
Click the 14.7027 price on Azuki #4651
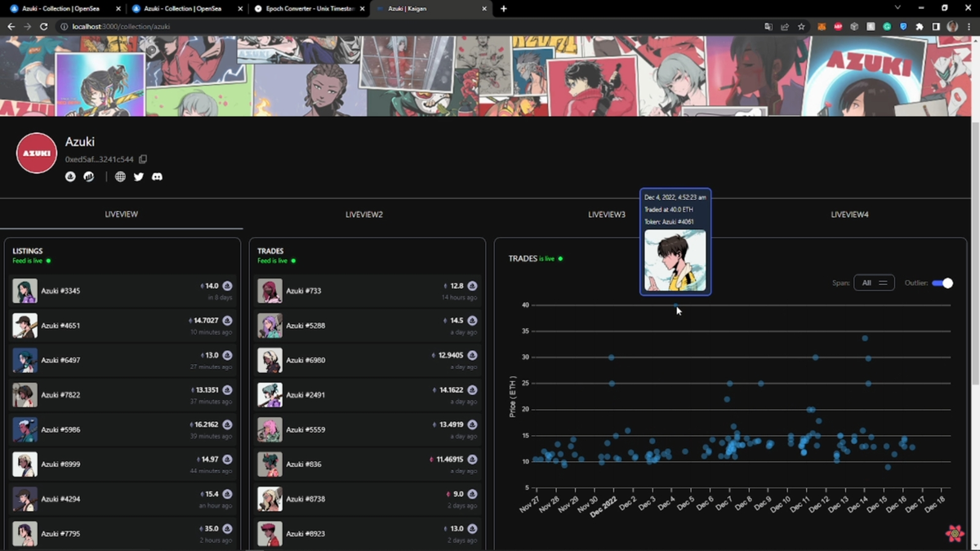click(x=207, y=321)
